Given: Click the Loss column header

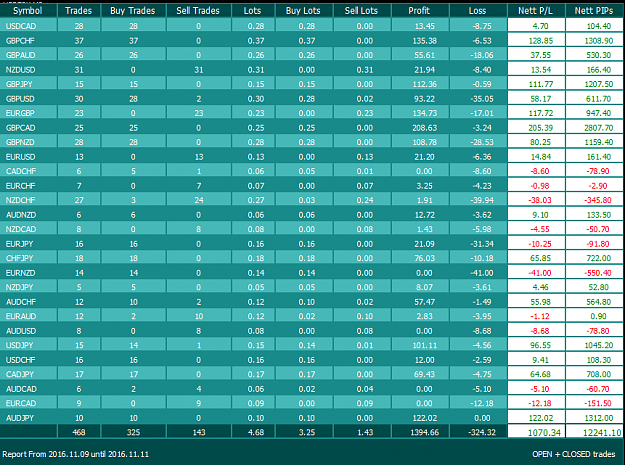Looking at the screenshot, I should [x=478, y=11].
